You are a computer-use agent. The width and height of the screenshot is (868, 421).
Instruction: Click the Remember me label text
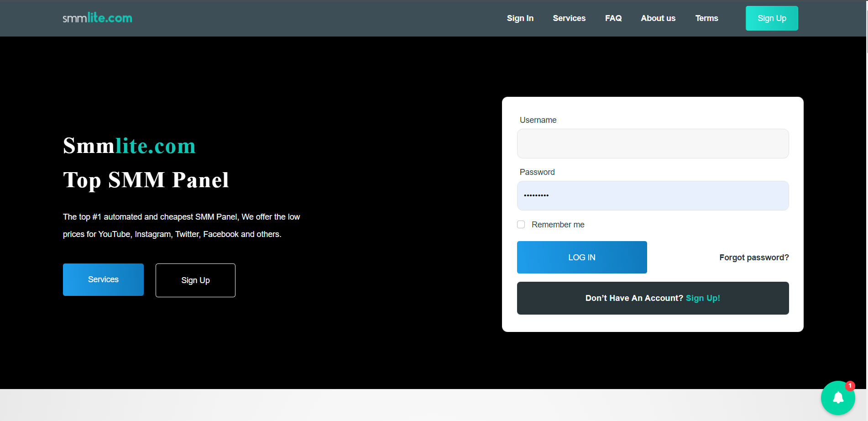coord(558,225)
